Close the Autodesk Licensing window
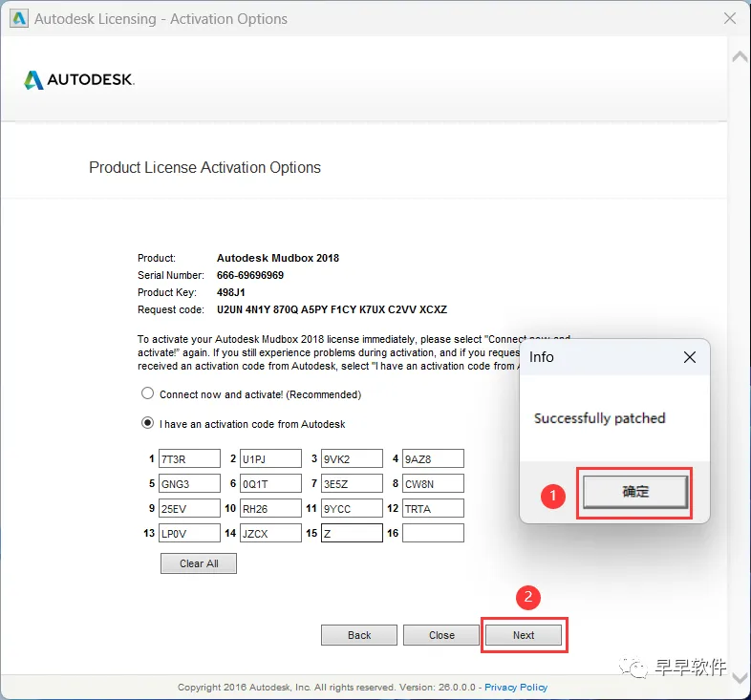The height and width of the screenshot is (700, 751). pyautogui.click(x=730, y=19)
